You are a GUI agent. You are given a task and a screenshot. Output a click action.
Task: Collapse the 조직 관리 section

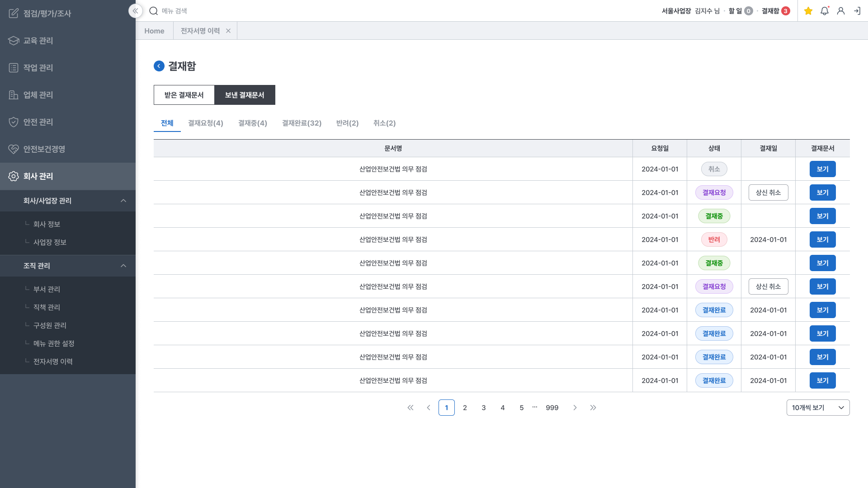pyautogui.click(x=123, y=266)
